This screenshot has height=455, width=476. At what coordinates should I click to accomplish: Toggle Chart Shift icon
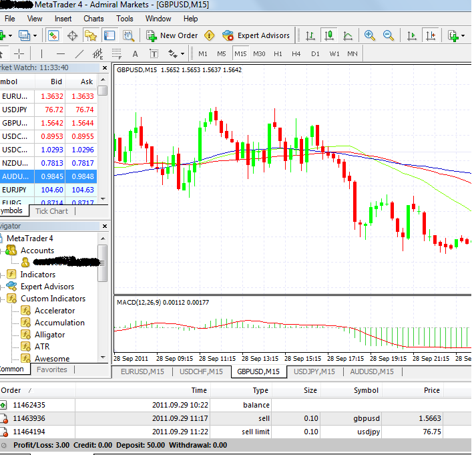[x=431, y=35]
